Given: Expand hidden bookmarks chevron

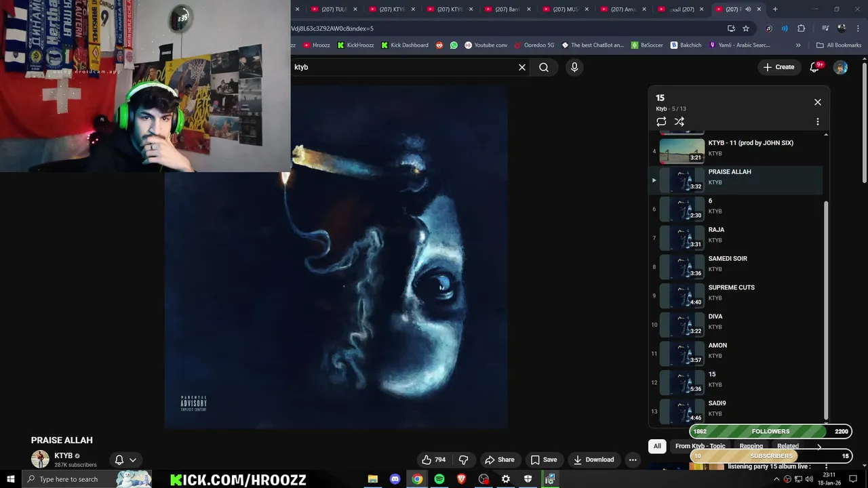Looking at the screenshot, I should click(798, 45).
